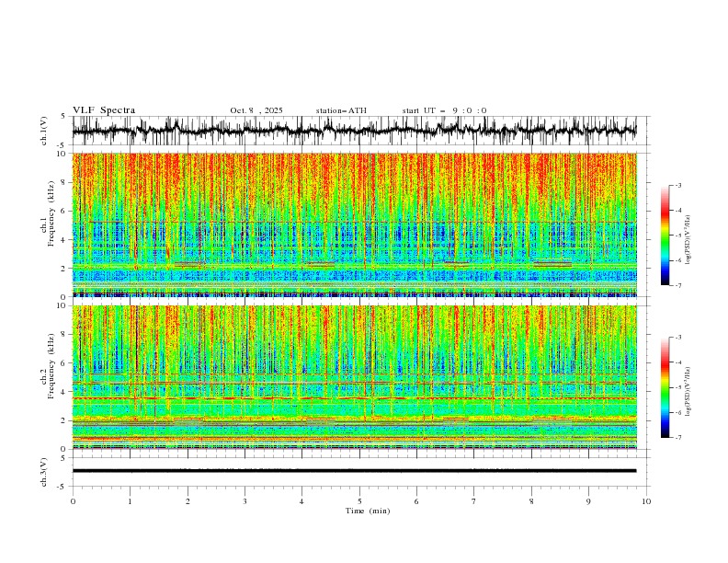Viewport: 728px width, 563px height.
Task: Click the "start UT = 9 : 0 : 0" text
Action: click(444, 110)
